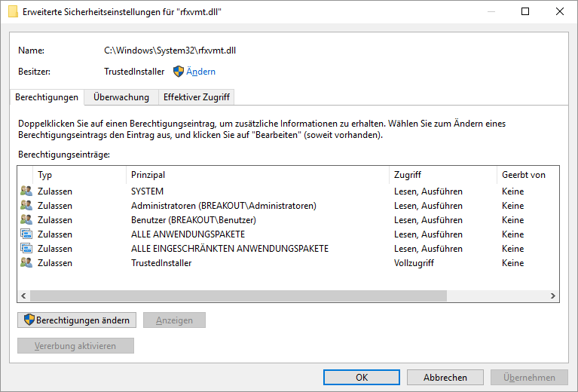Click the shield icon on Berechtigungen ändern
Viewport: 578px width, 392px height.
point(29,320)
